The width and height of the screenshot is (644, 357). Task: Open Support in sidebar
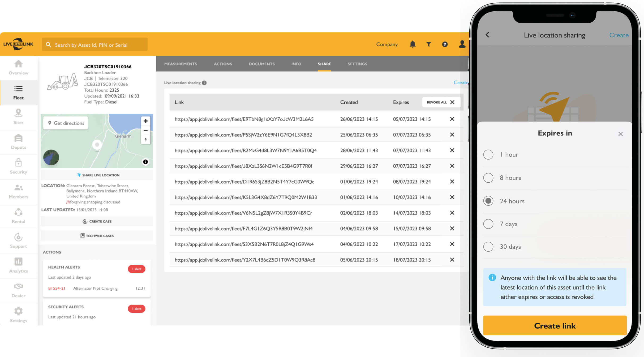click(x=18, y=241)
